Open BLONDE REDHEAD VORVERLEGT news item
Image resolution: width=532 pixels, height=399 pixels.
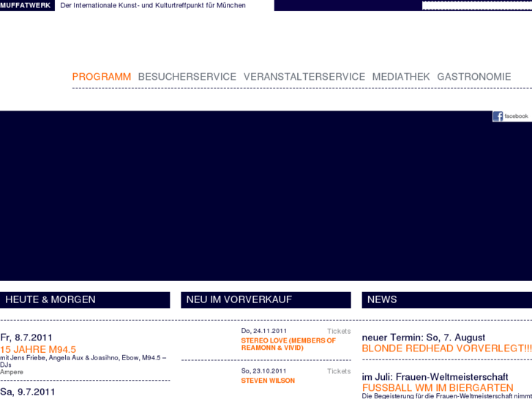pos(447,348)
